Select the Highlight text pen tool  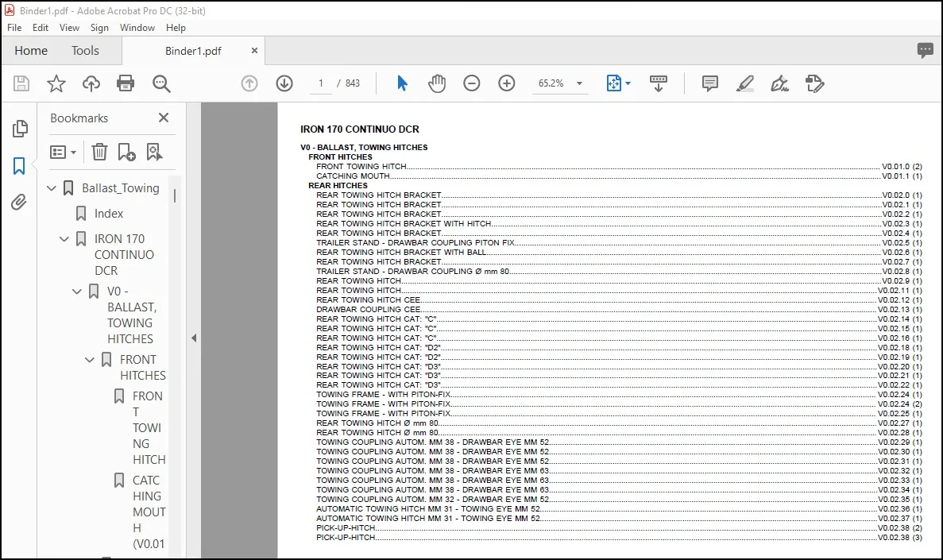click(744, 83)
